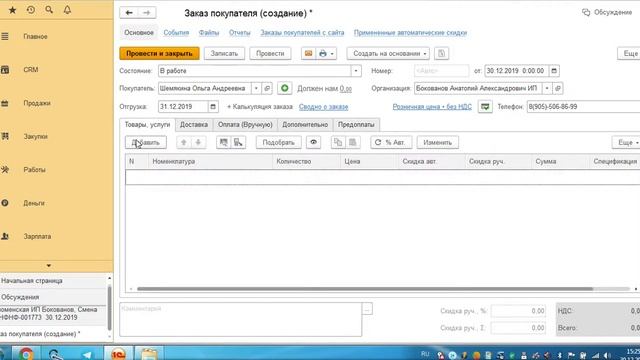The height and width of the screenshot is (360, 640).
Task: Click the green icon before Телефон
Action: (485, 107)
